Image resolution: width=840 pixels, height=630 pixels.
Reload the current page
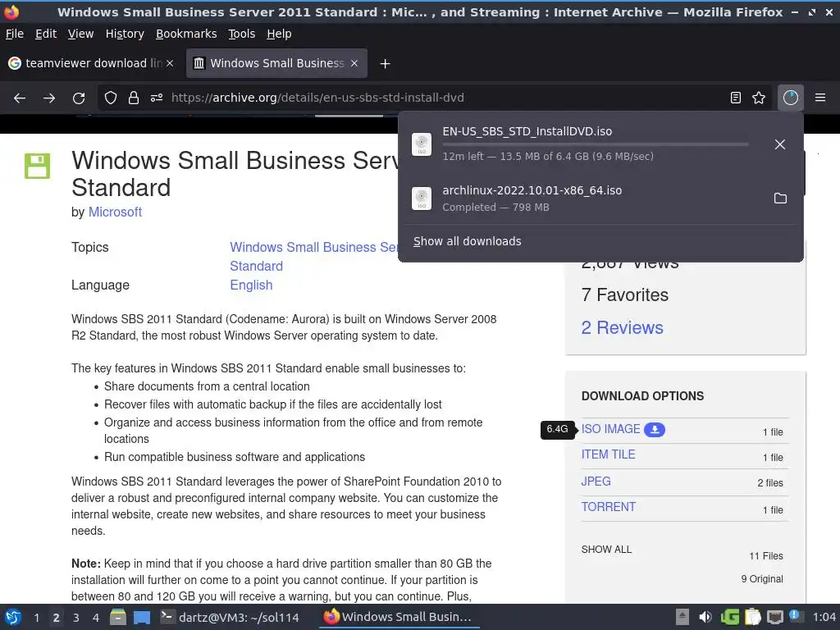click(x=79, y=98)
